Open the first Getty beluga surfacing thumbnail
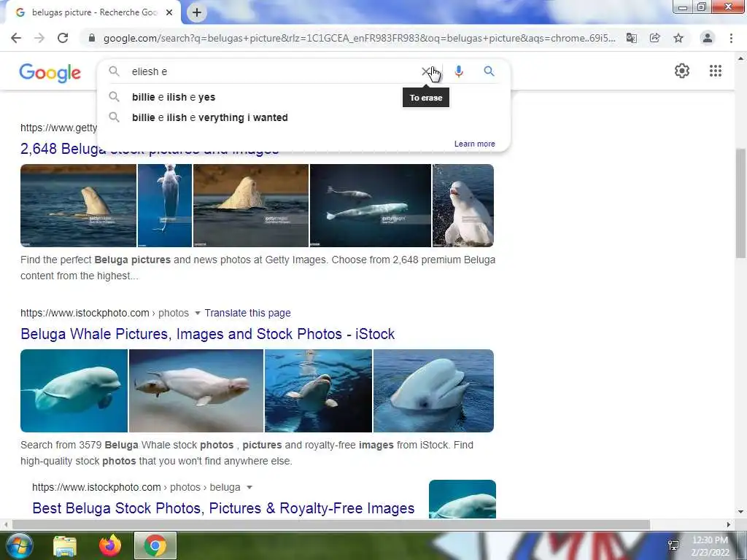The image size is (747, 560). pos(78,206)
